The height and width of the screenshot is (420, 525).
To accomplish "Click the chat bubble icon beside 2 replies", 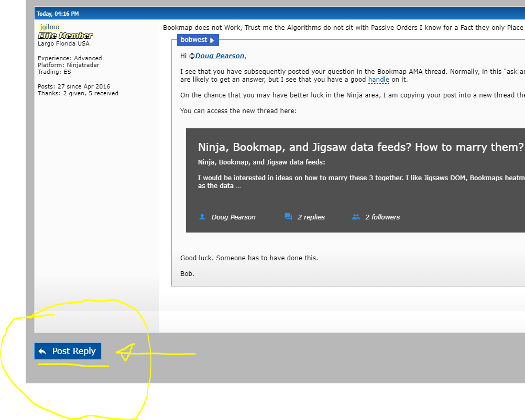I will [x=288, y=216].
